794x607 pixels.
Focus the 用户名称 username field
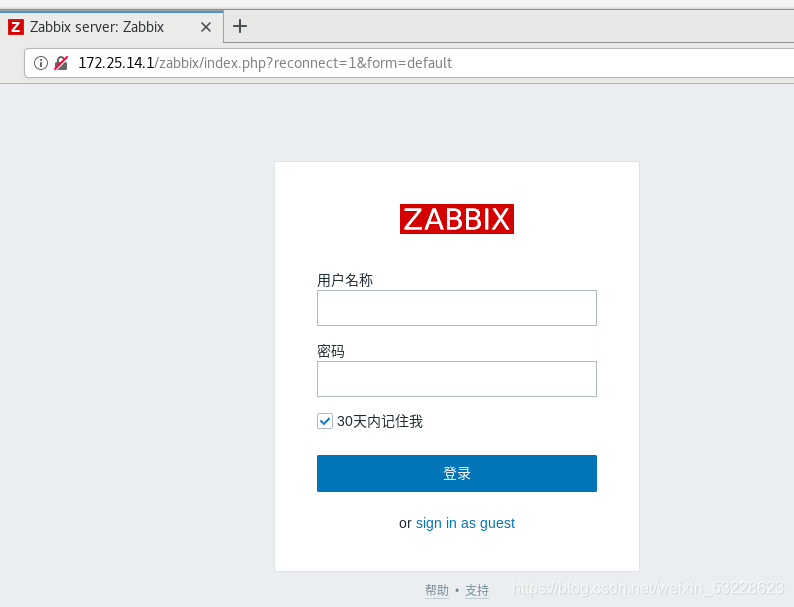457,308
